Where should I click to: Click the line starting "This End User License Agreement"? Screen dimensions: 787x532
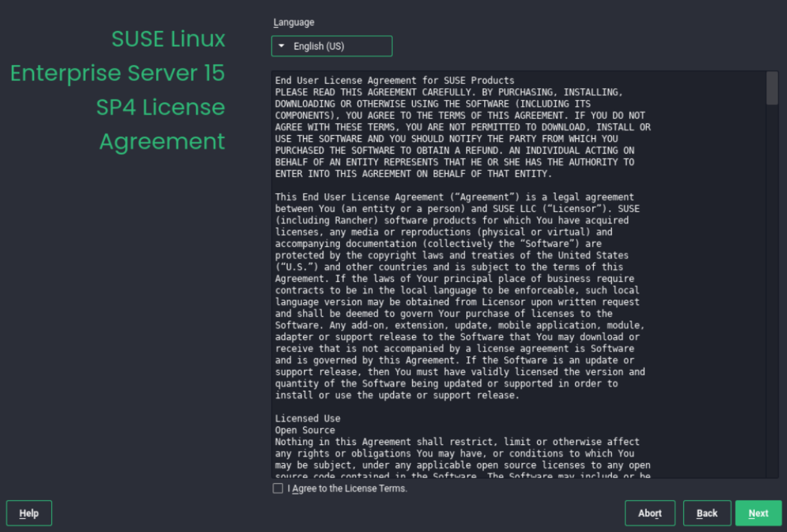tap(454, 197)
